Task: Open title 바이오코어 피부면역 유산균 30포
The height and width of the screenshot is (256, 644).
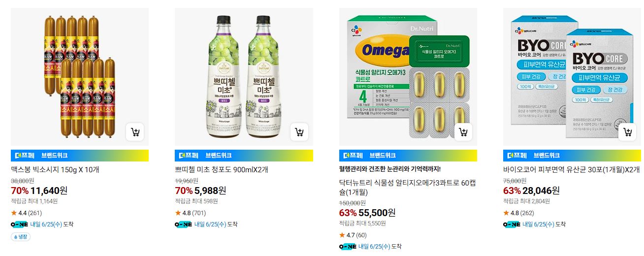Action: (x=571, y=170)
